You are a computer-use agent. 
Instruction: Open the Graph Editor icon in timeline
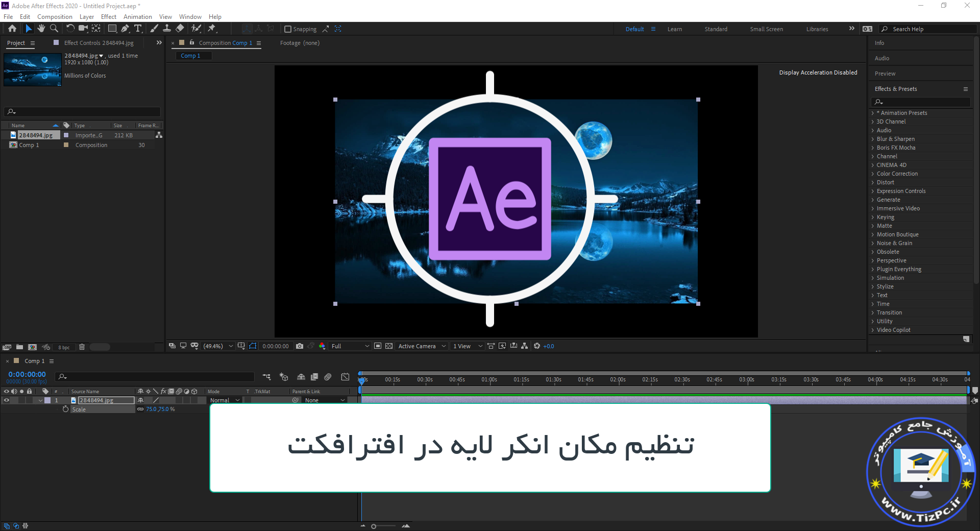click(x=346, y=377)
